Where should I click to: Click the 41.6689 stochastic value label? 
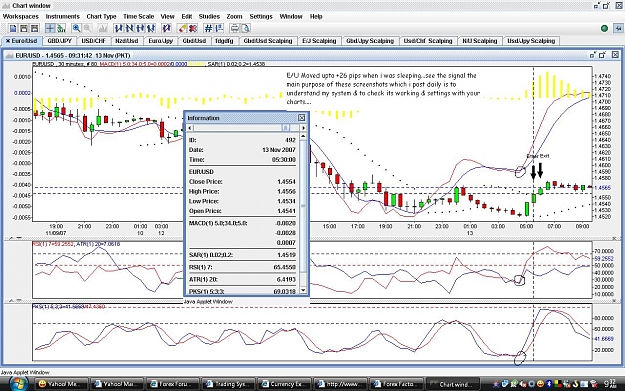pyautogui.click(x=603, y=338)
